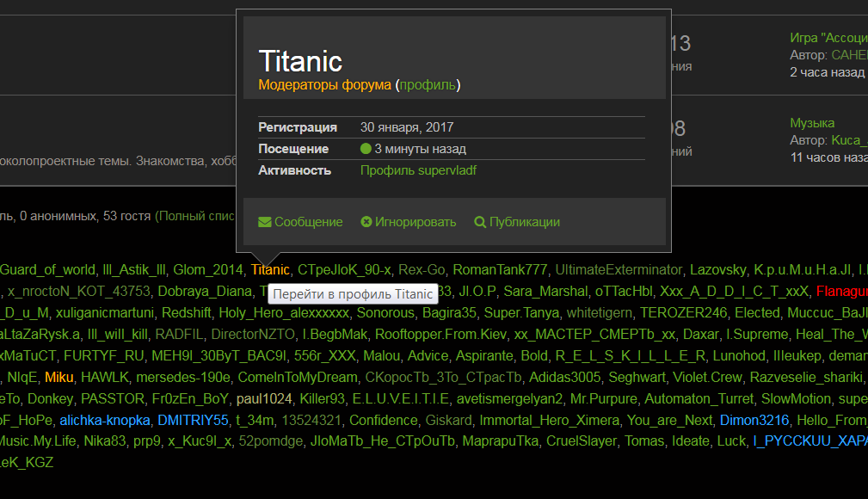Click the Titanic heading in popup card
868x499 pixels.
point(300,61)
